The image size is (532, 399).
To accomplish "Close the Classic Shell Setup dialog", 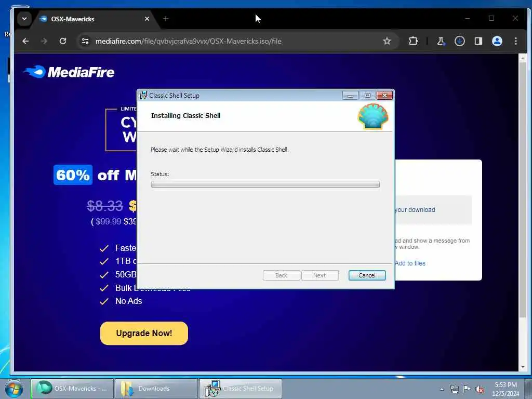I will pyautogui.click(x=384, y=96).
